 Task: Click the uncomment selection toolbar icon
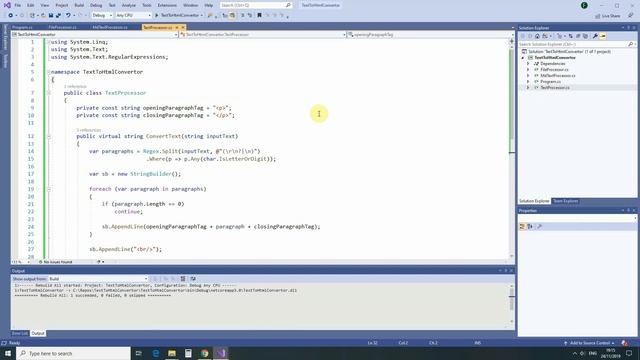pos(250,16)
